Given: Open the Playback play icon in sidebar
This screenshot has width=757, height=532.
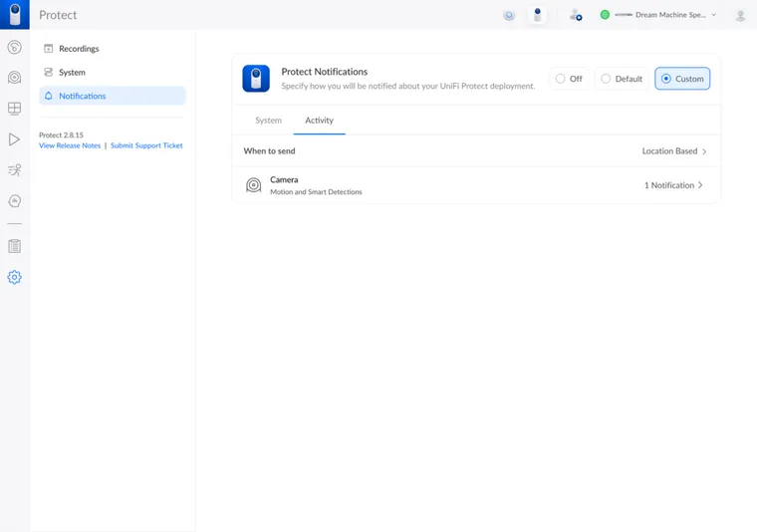Looking at the screenshot, I should (15, 139).
